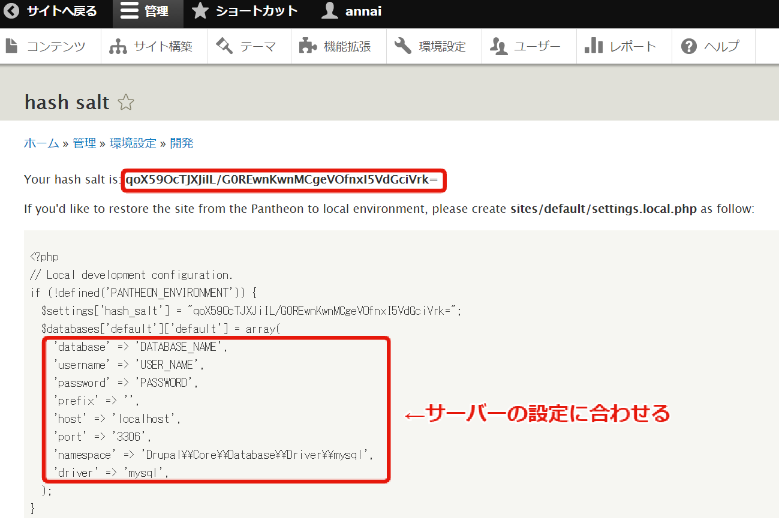Click the annai user profile icon

(330, 11)
